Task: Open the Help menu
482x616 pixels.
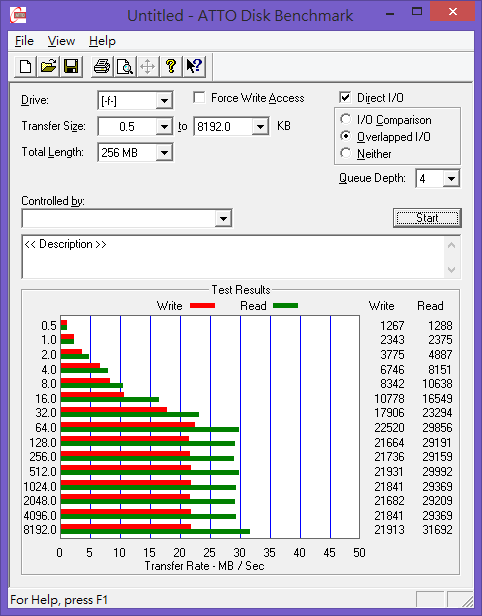Action: [102, 41]
